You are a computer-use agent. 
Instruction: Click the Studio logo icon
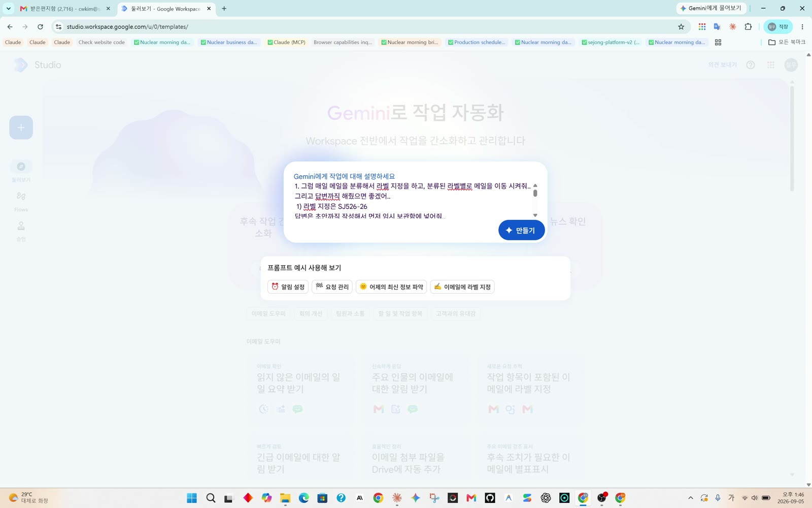(21, 65)
